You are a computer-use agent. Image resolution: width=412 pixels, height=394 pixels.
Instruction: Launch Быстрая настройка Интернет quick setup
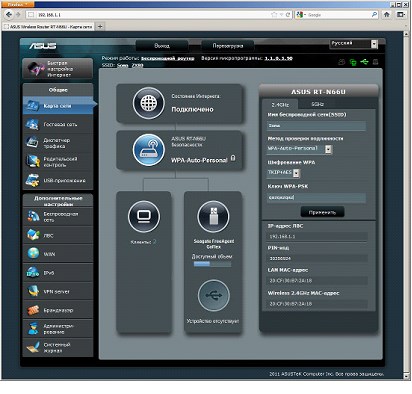tap(58, 69)
